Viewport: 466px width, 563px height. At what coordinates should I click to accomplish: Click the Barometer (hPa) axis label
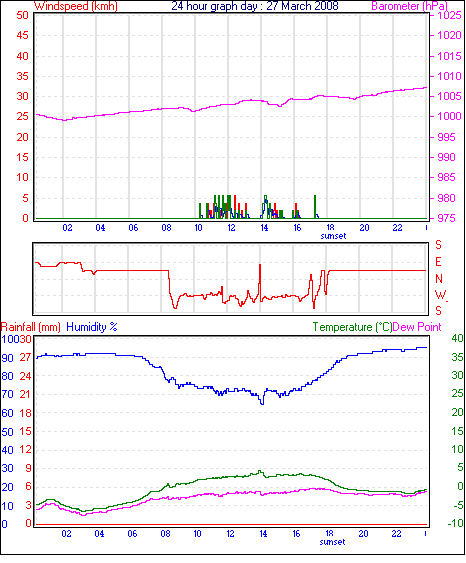click(409, 6)
